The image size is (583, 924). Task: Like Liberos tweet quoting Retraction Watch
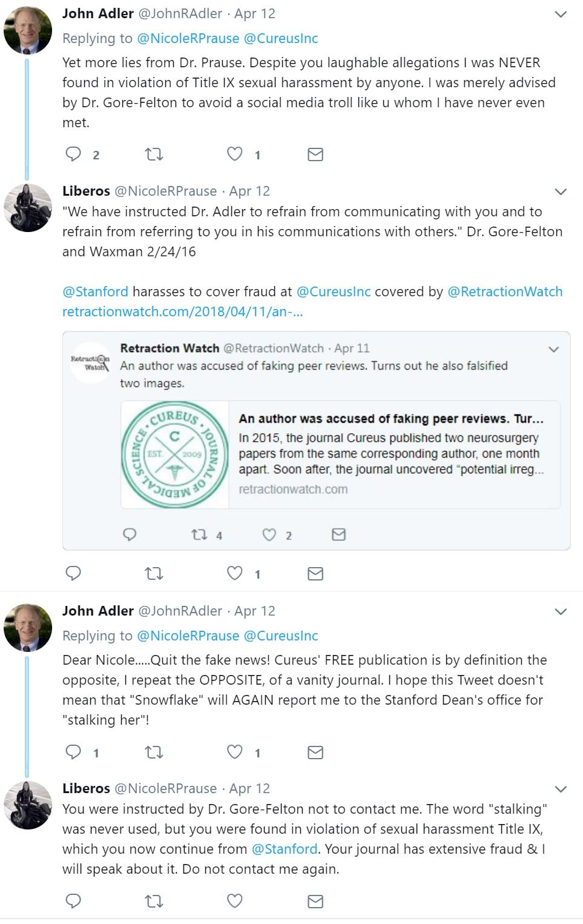coord(235,573)
